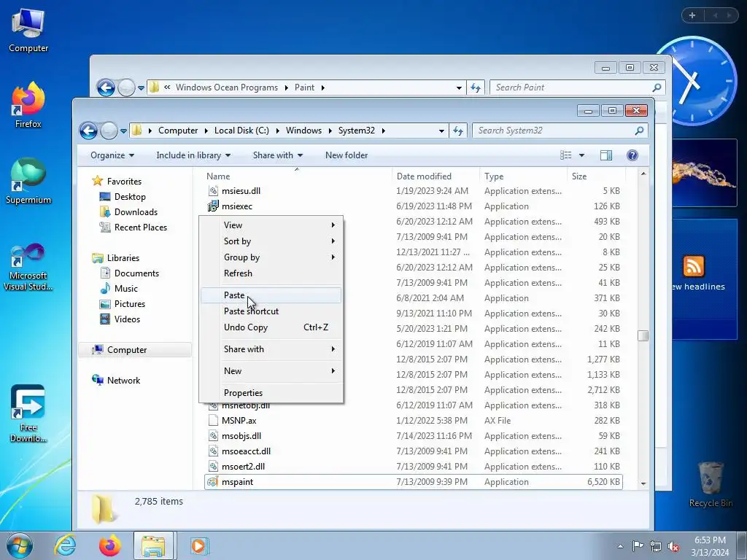
Task: Launch Firefox from the desktop shortcut
Action: 28,105
